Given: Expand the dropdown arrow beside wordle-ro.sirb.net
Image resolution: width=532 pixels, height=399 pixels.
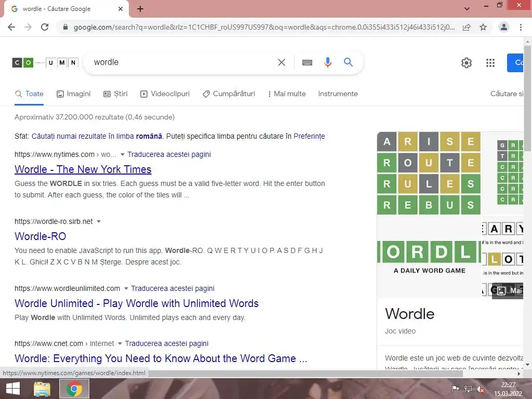Looking at the screenshot, I should click(99, 221).
